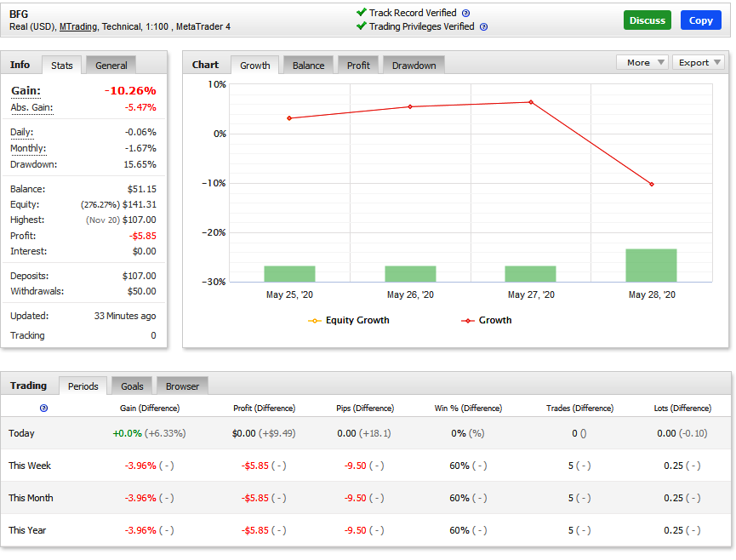Screen dimensions: 736x560
Task: Click the green bar for May 27
Action: point(530,274)
